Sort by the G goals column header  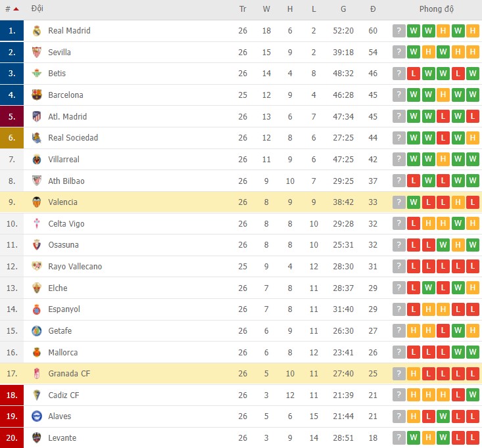(x=343, y=9)
